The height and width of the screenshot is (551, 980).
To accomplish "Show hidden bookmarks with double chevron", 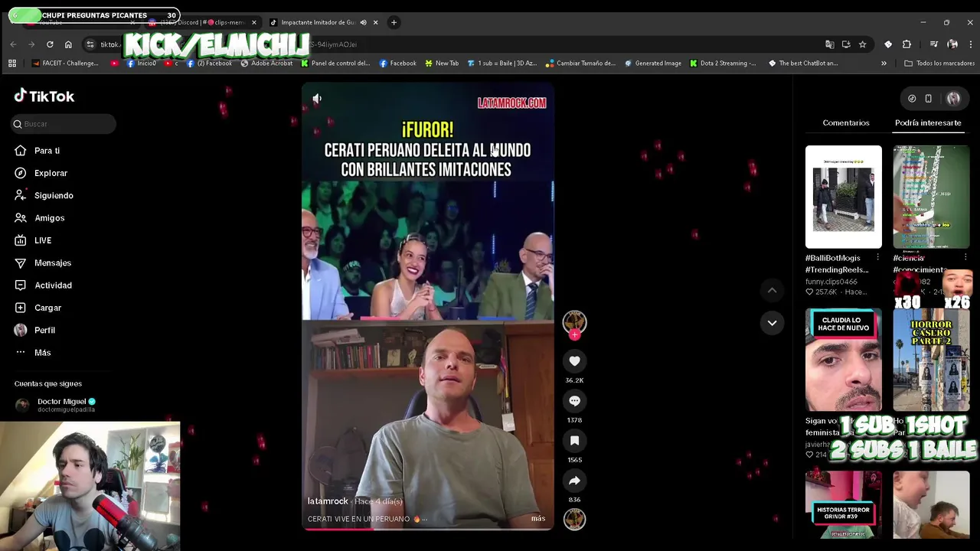I will click(x=884, y=64).
